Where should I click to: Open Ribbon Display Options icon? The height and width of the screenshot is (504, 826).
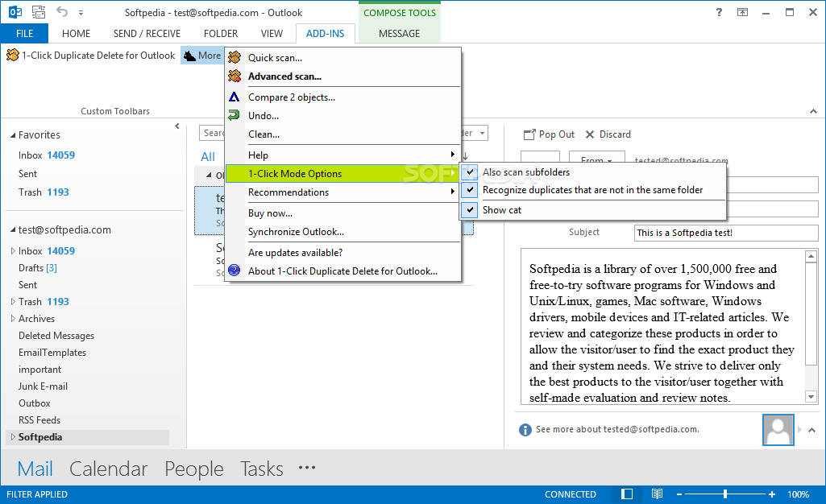(x=742, y=12)
